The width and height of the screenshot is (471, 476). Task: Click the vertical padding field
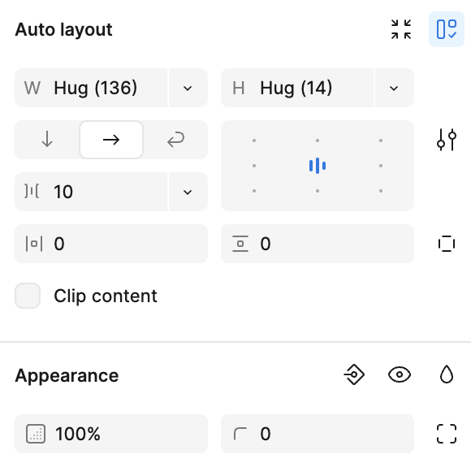point(318,244)
